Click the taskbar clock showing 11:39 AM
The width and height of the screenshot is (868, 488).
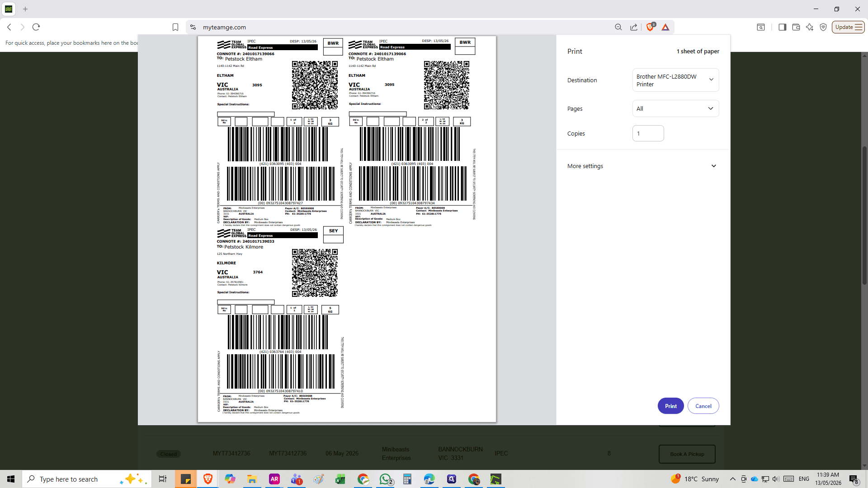coord(828,479)
